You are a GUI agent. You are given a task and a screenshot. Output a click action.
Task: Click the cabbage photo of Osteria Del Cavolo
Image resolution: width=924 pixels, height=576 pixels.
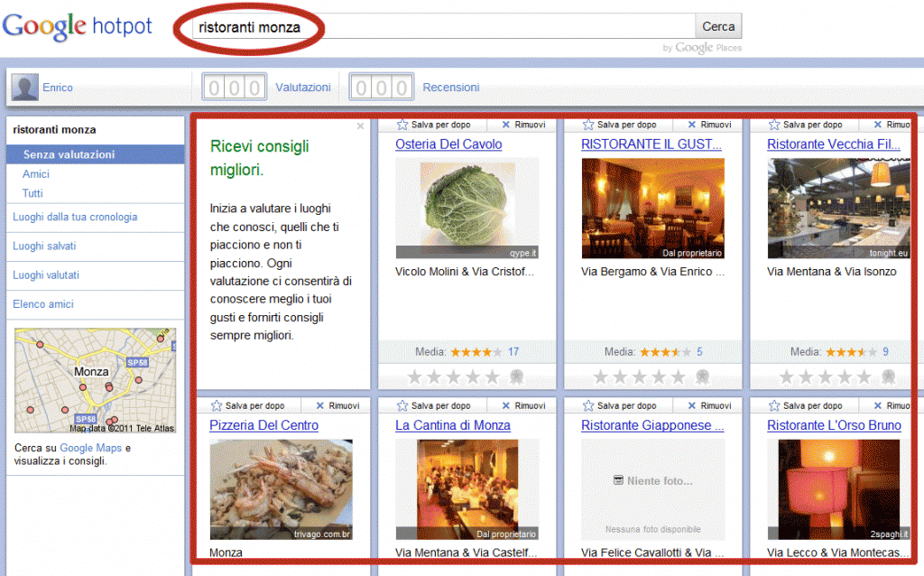click(x=467, y=209)
